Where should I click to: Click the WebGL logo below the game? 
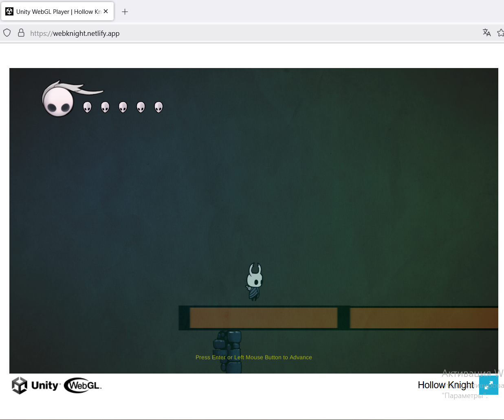(x=83, y=385)
